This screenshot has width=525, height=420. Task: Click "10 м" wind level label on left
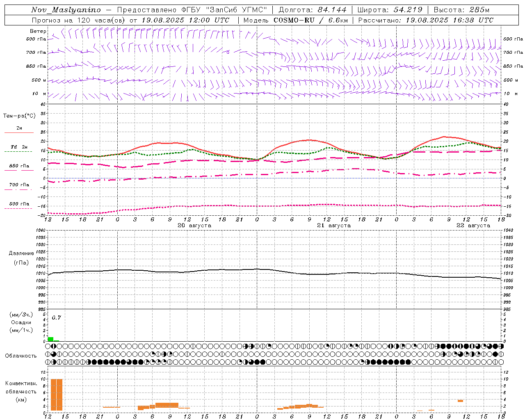tap(39, 94)
